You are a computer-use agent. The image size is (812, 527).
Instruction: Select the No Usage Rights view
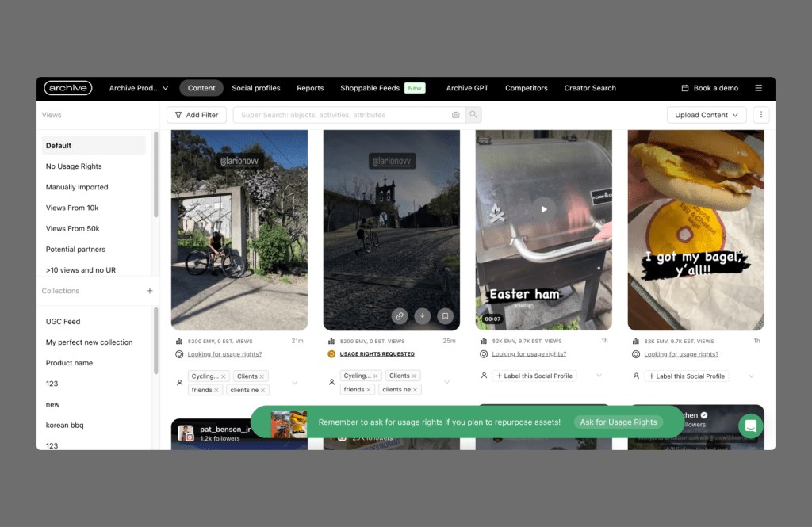tap(74, 166)
